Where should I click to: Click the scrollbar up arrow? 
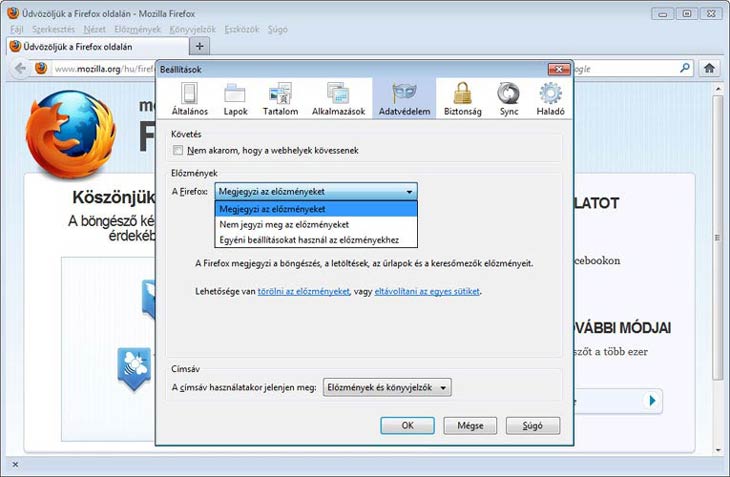(718, 88)
